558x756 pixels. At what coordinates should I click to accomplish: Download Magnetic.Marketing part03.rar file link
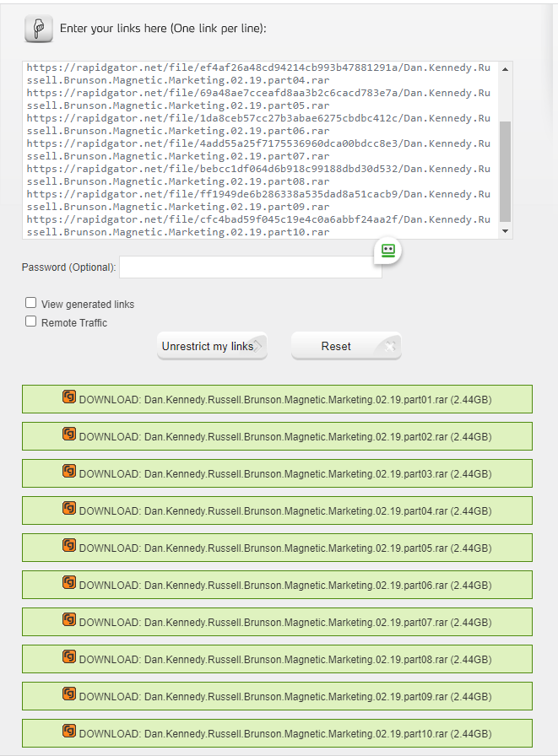click(x=277, y=473)
